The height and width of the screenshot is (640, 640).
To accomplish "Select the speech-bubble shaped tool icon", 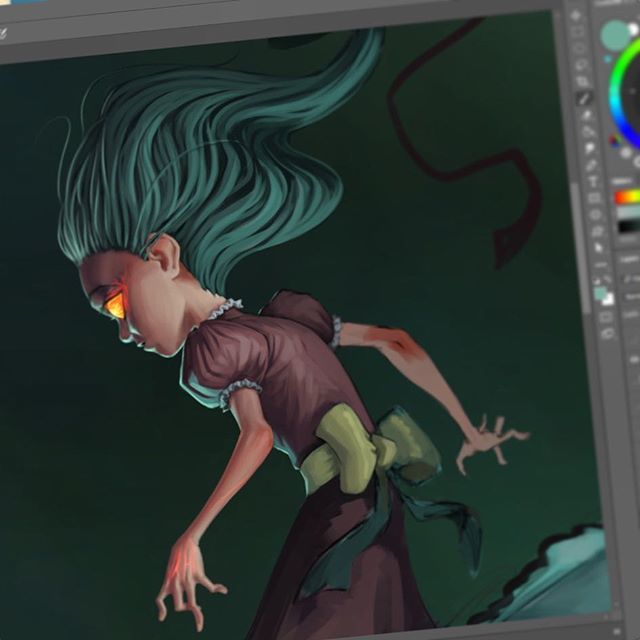I will 590,149.
